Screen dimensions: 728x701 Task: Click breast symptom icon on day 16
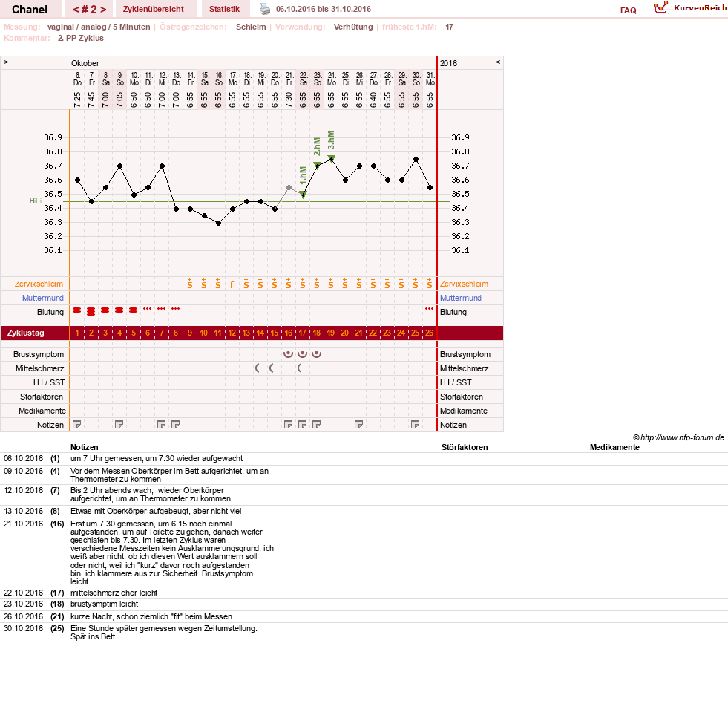pos(289,354)
